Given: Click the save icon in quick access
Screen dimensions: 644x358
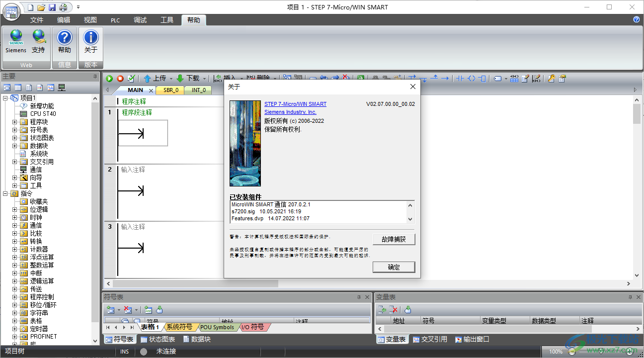Looking at the screenshot, I should (x=52, y=7).
